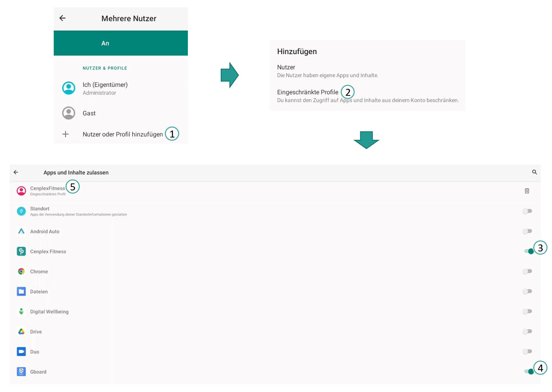Click the Digital Wellbeing label

click(x=49, y=312)
